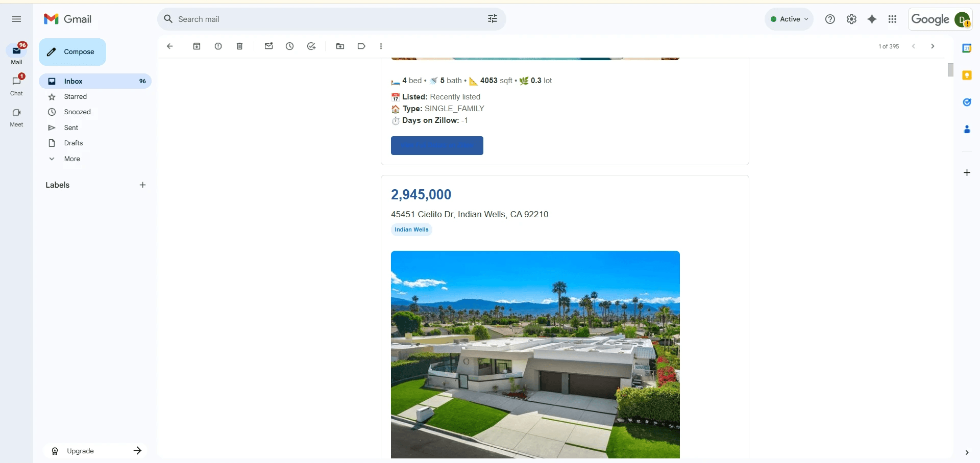
Task: Delete the email with trash icon
Action: pos(239,46)
